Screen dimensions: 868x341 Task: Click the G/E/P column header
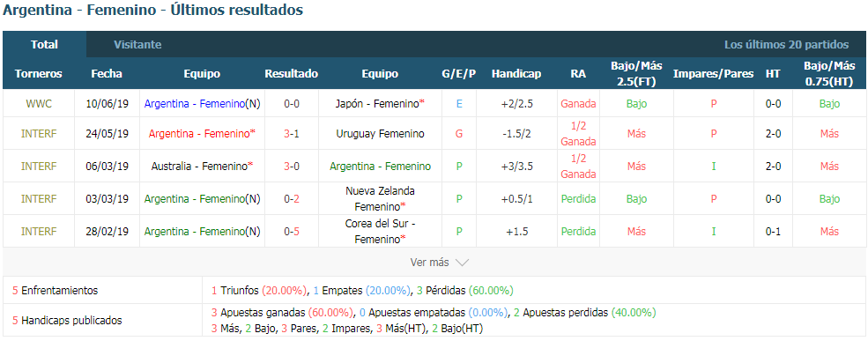459,74
